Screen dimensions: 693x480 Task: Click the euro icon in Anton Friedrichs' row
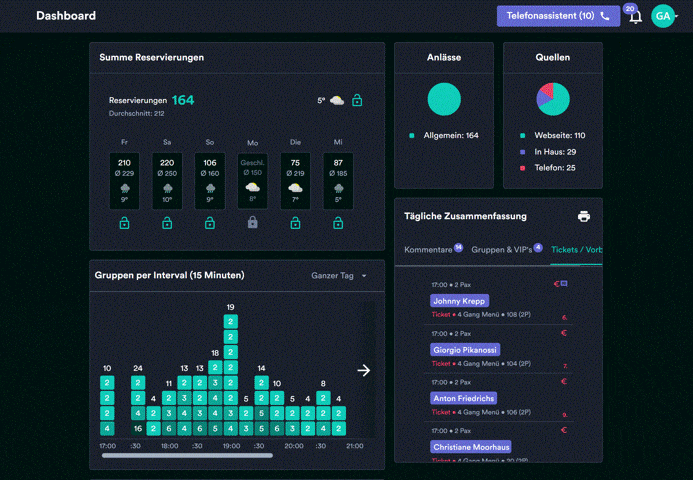[x=564, y=381]
